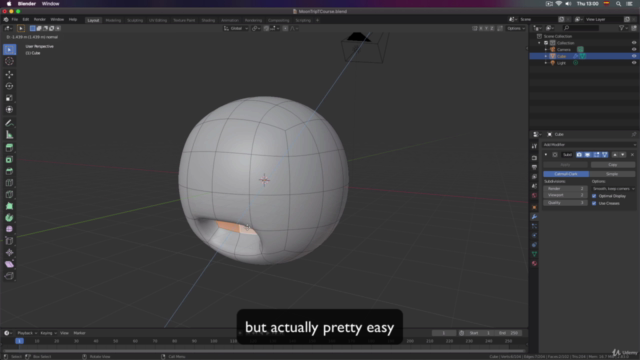Select the Shrink/Fatten tool
Viewport: 640px width, 360px height.
click(9, 253)
